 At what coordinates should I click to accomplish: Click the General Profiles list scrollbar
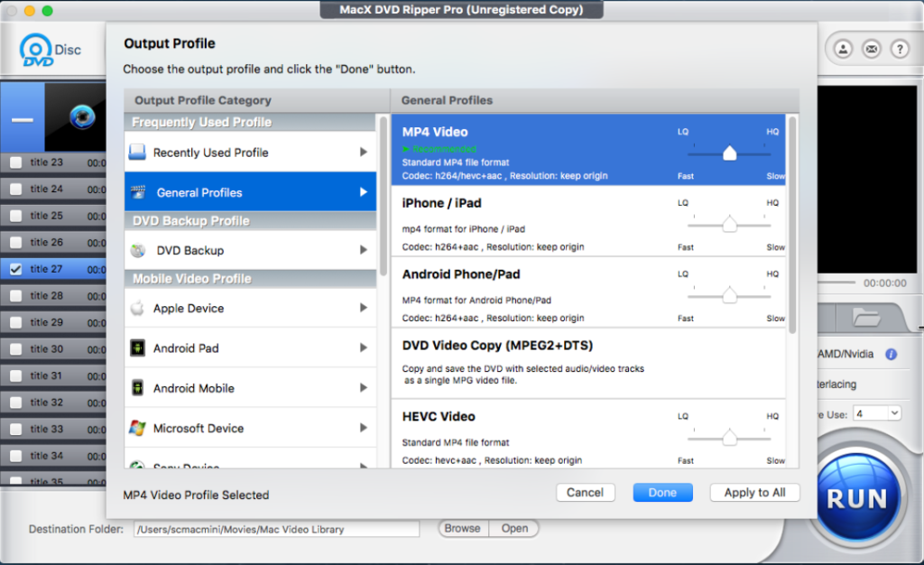[792, 225]
